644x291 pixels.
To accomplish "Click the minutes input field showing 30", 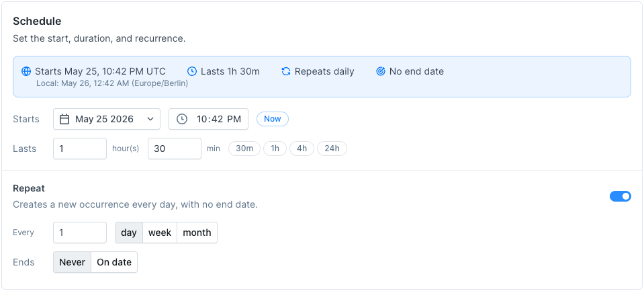I will 175,149.
